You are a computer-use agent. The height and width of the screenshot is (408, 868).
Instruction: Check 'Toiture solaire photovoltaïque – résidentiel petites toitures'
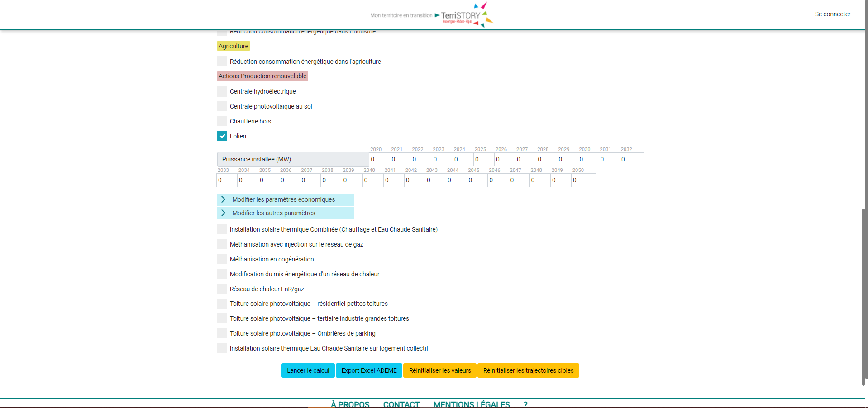tap(222, 304)
